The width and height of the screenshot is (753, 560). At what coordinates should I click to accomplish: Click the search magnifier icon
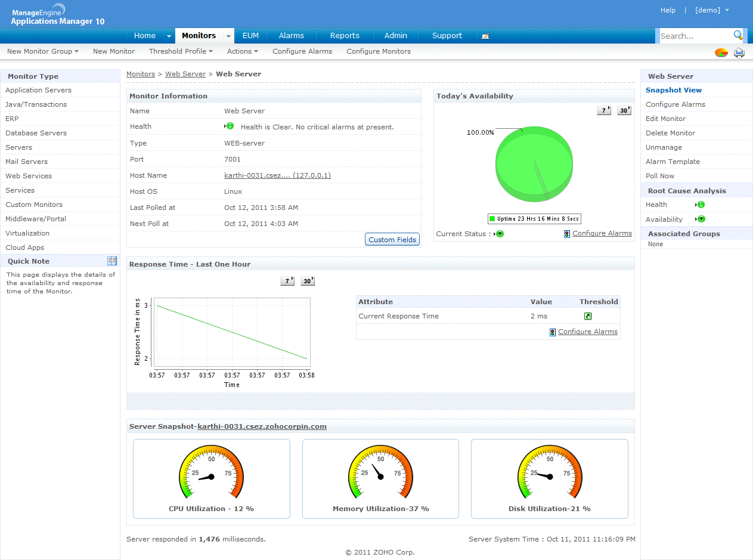pos(738,35)
